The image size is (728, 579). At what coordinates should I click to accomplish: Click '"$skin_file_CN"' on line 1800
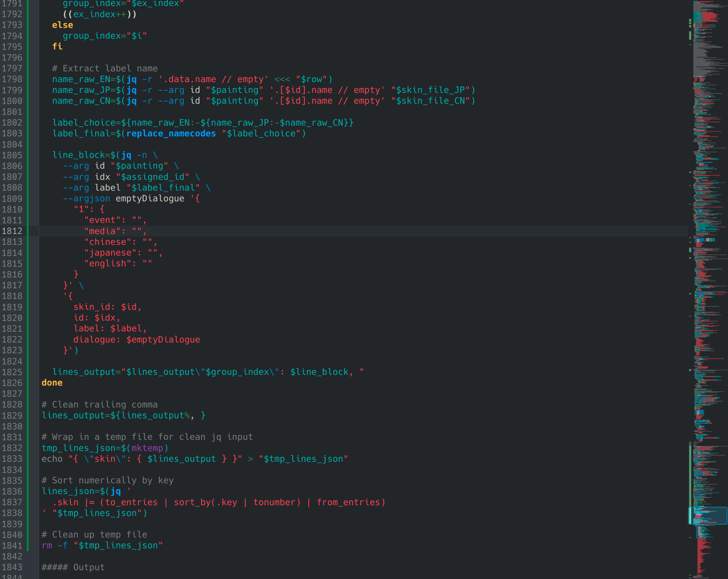pyautogui.click(x=431, y=100)
